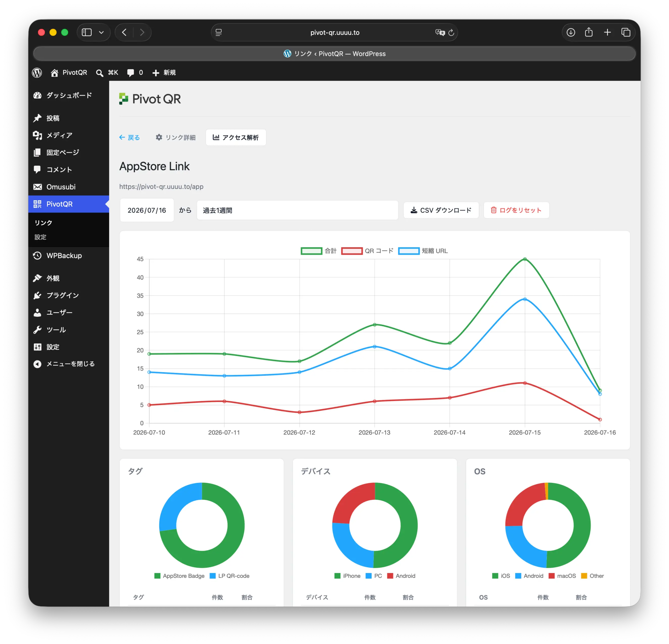Open ツール in the sidebar menu
This screenshot has width=669, height=644.
(x=69, y=330)
